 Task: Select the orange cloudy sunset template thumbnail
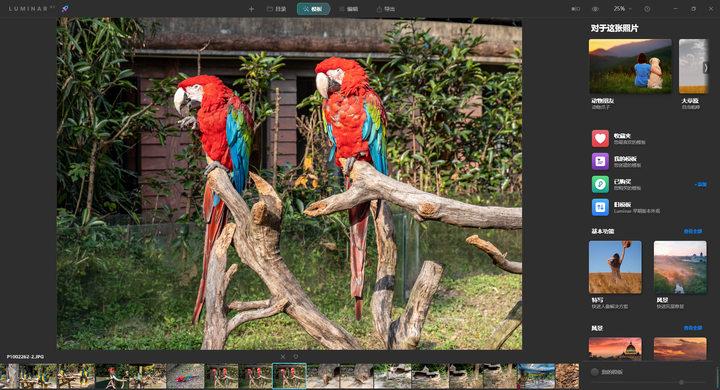click(680, 349)
